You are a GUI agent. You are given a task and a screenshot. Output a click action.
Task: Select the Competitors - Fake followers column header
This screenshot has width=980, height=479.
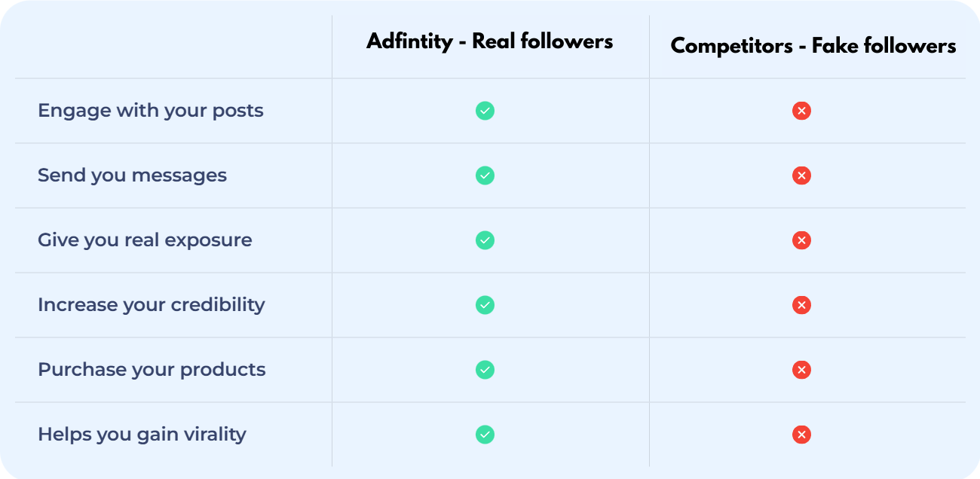click(x=813, y=46)
